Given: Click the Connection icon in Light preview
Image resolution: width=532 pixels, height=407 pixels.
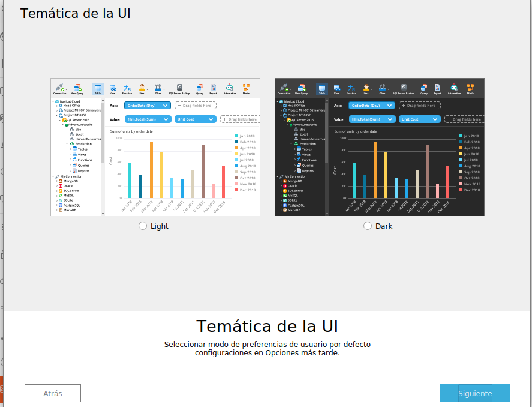Looking at the screenshot, I should coord(60,89).
